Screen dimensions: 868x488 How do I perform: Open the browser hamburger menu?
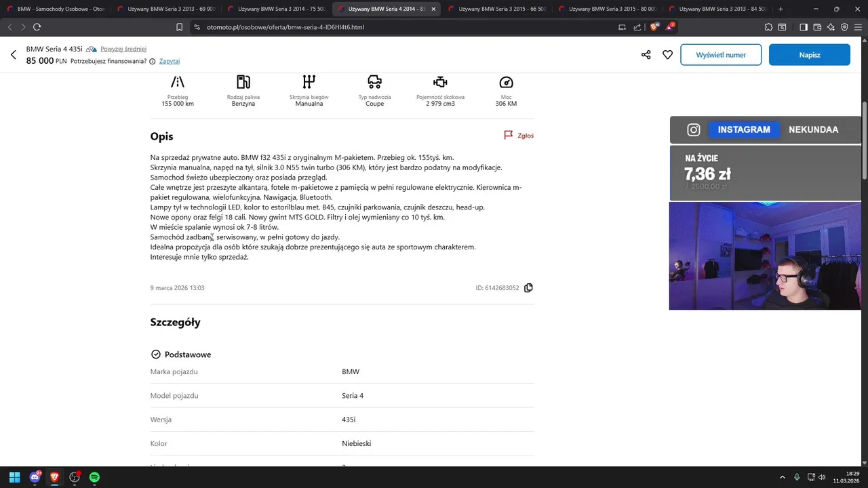click(x=858, y=27)
